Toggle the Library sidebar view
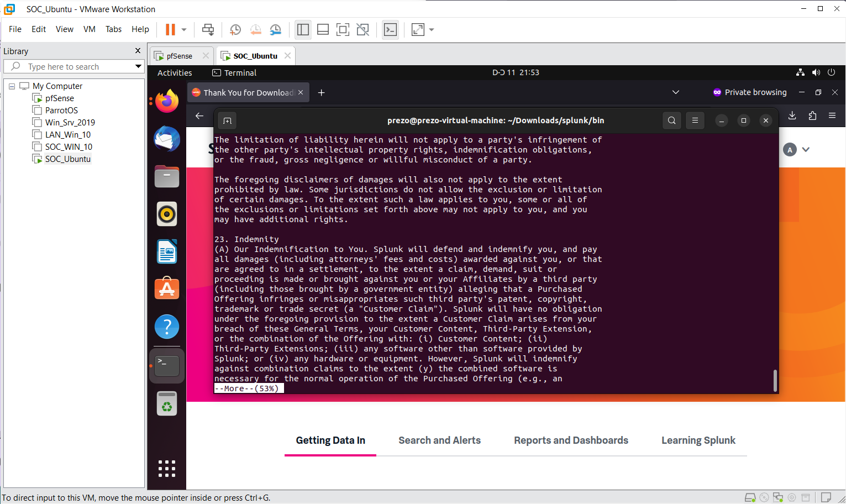Viewport: 846px width, 504px height. (x=303, y=30)
